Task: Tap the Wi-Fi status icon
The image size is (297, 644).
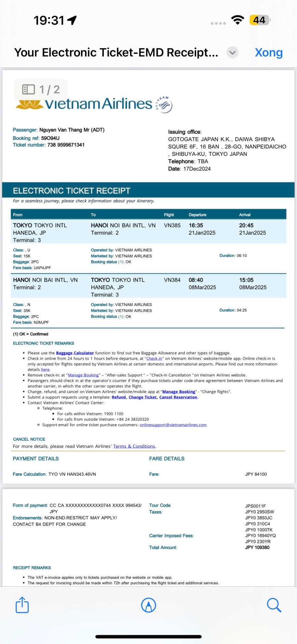Action: [237, 20]
